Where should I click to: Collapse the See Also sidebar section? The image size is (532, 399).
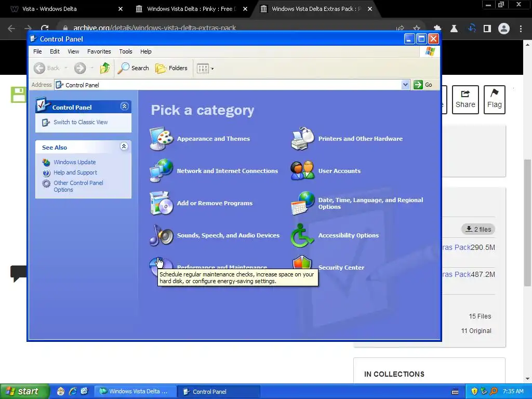tap(124, 147)
